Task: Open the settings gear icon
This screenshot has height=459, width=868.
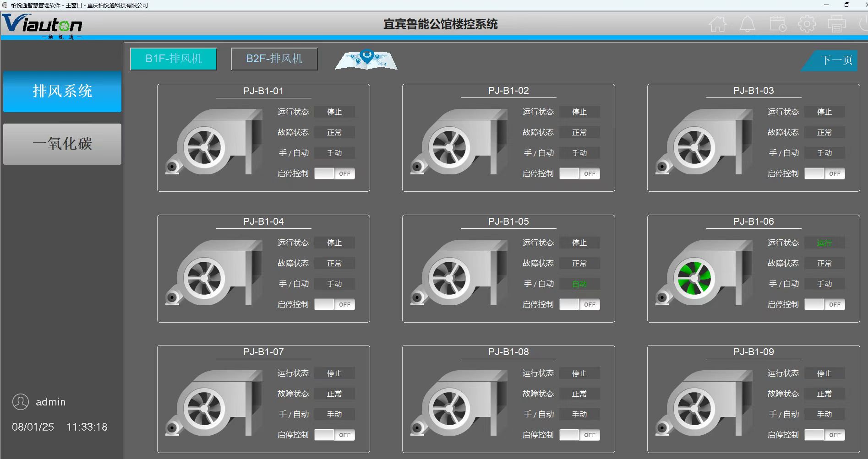Action: tap(807, 24)
